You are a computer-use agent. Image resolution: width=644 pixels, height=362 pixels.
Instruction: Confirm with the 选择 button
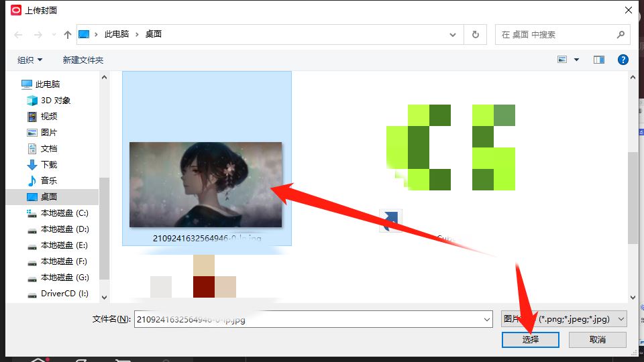click(x=530, y=340)
